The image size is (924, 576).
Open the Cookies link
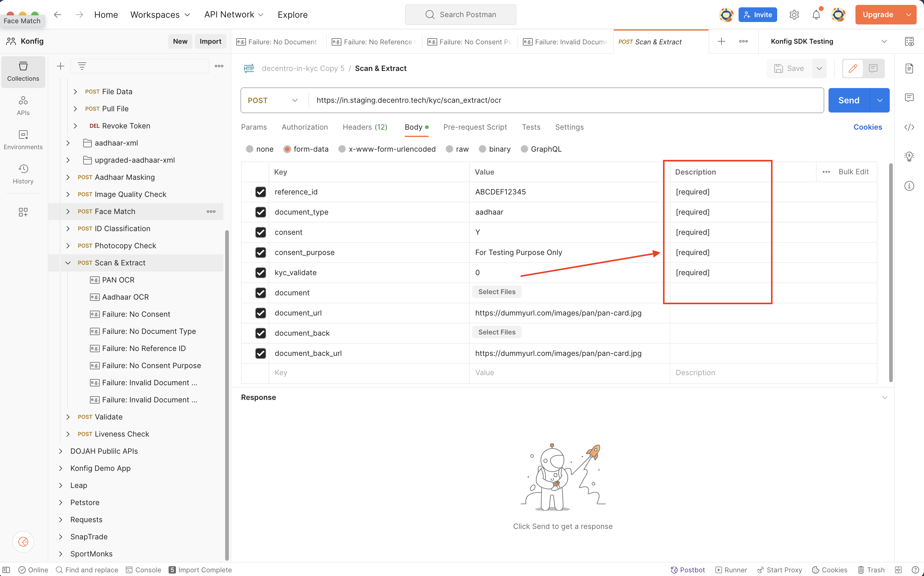[x=868, y=127]
